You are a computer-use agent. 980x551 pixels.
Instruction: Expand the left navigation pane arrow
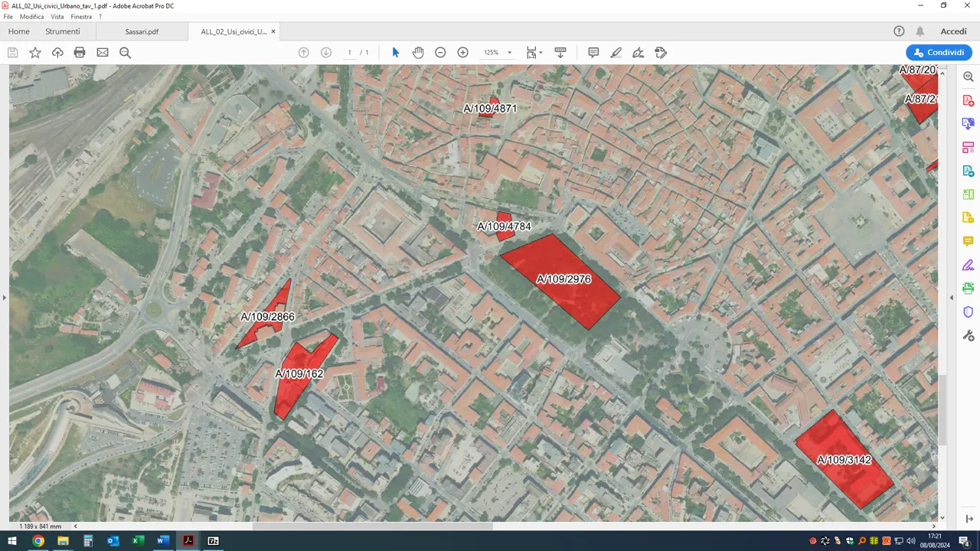[x=4, y=297]
